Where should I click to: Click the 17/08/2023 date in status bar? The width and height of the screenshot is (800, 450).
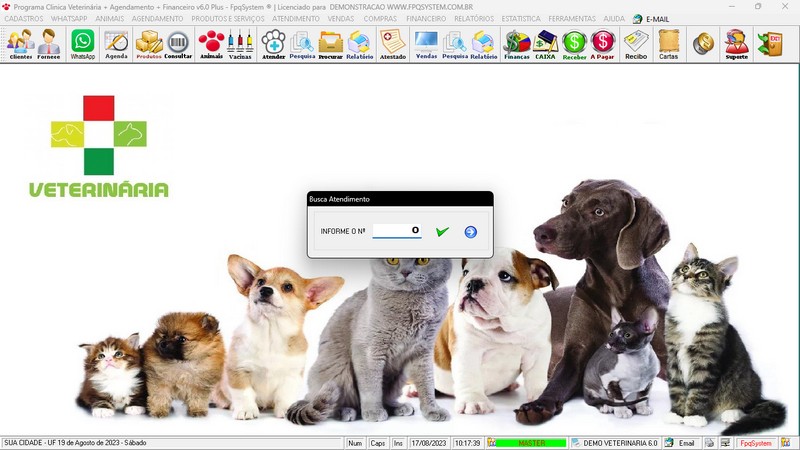tap(429, 443)
